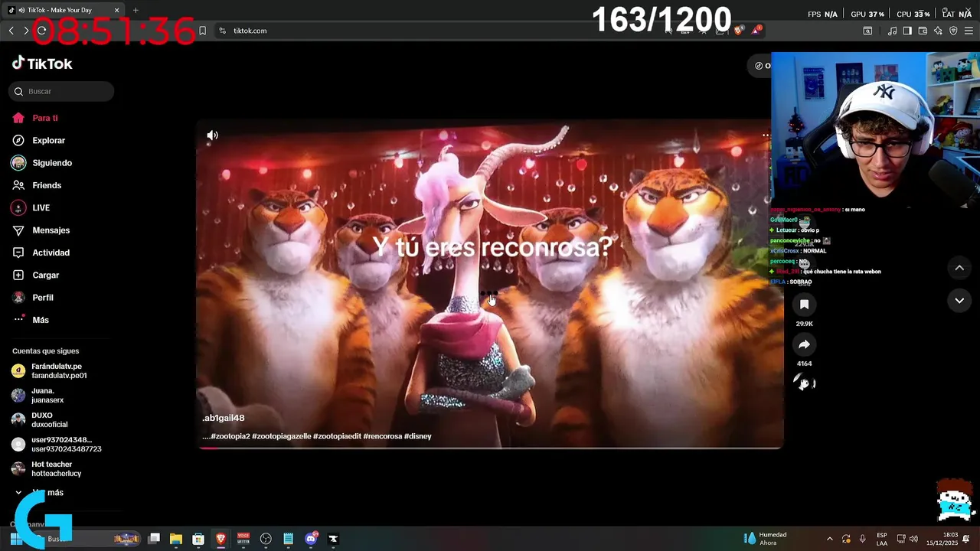
Task: Open Microsoft Store from the taskbar
Action: click(198, 539)
